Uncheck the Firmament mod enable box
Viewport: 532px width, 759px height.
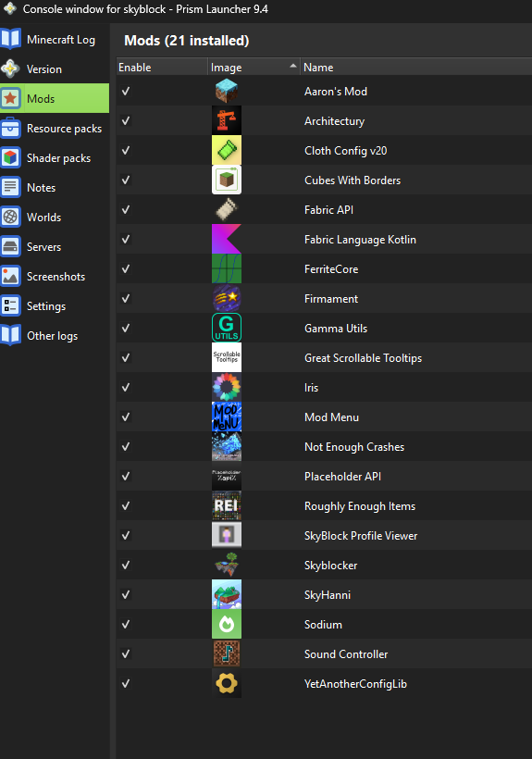click(126, 299)
